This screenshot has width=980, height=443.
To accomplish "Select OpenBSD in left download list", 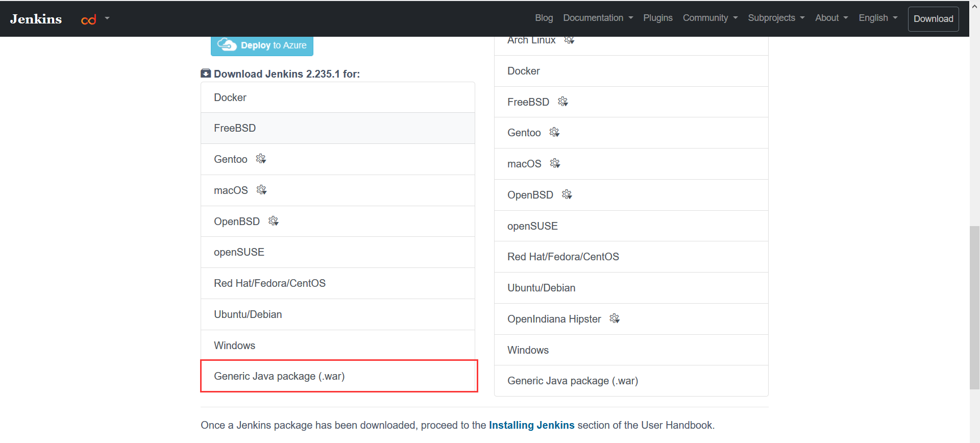I will (338, 222).
